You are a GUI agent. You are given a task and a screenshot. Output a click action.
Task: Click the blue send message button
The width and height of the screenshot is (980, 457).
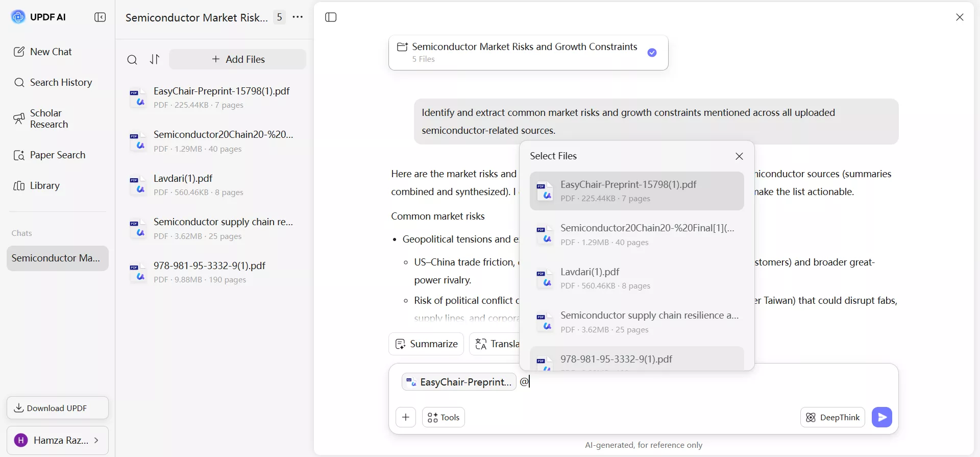(x=881, y=417)
